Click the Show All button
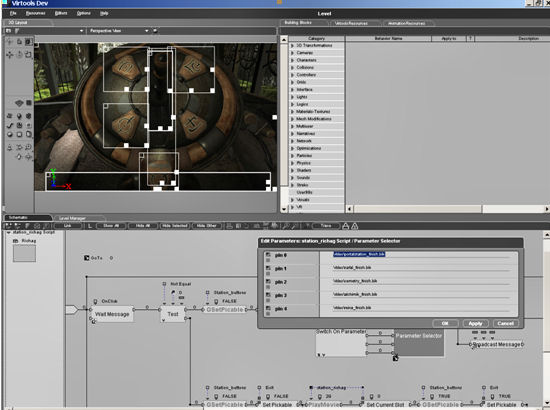The image size is (550, 410). [111, 226]
